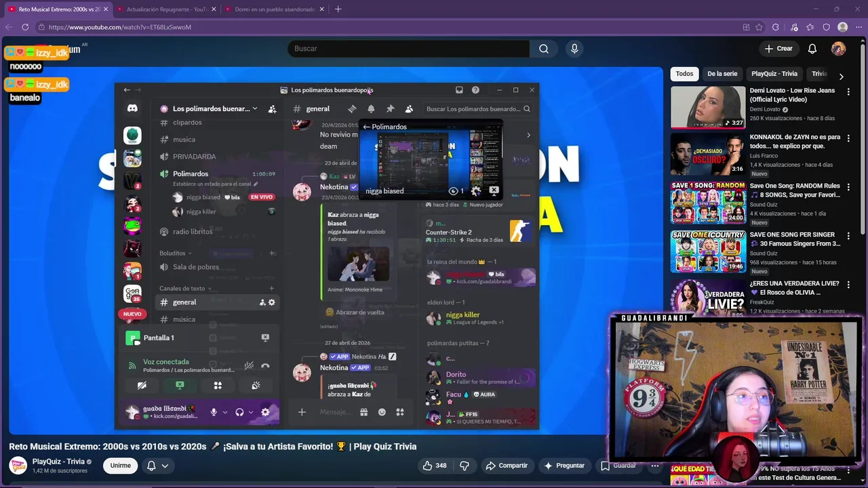Open microphone input options arrow

(x=224, y=412)
